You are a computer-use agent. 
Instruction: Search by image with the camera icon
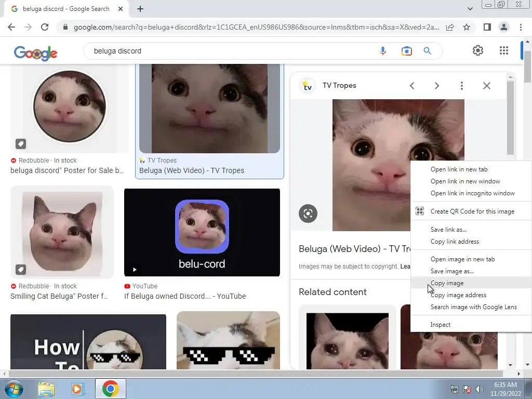[x=406, y=51]
